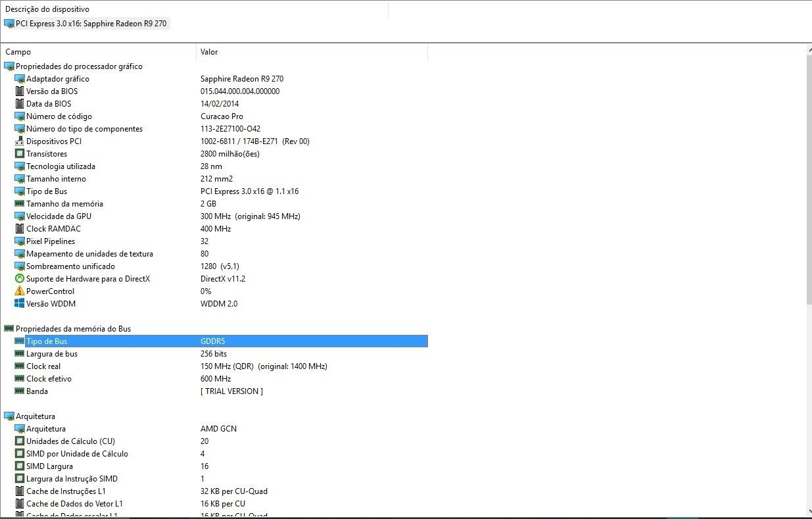Click the Largura de bus memory icon
This screenshot has width=812, height=519.
[20, 354]
